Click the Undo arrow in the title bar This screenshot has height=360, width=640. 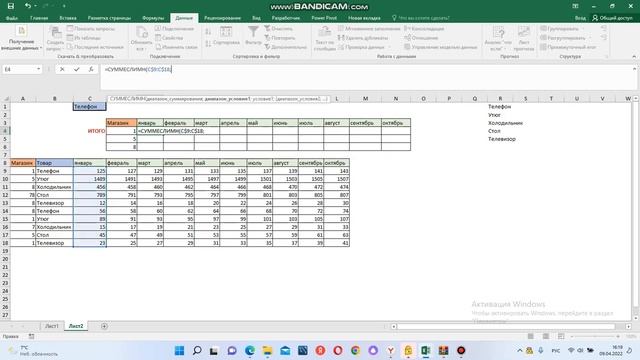(27, 6)
